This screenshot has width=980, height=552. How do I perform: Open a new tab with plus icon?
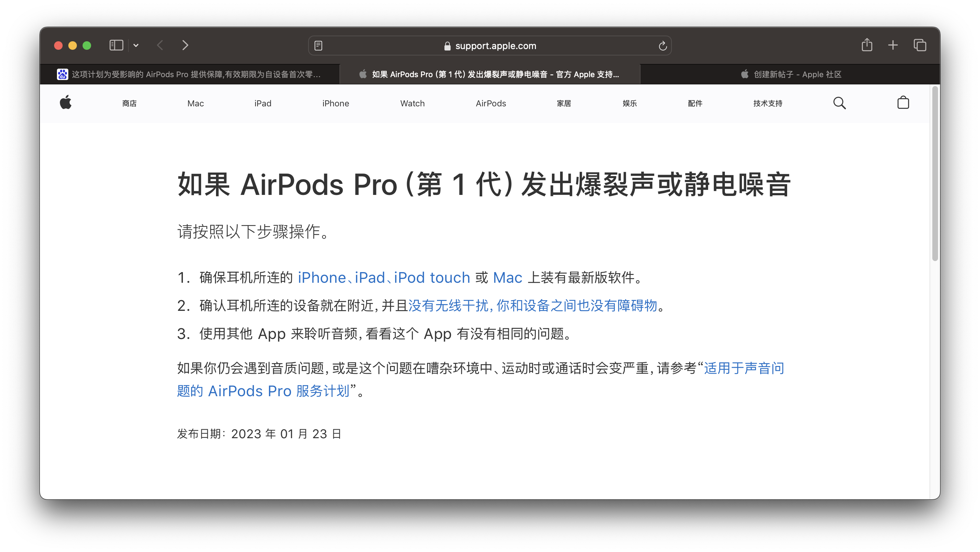coord(892,45)
